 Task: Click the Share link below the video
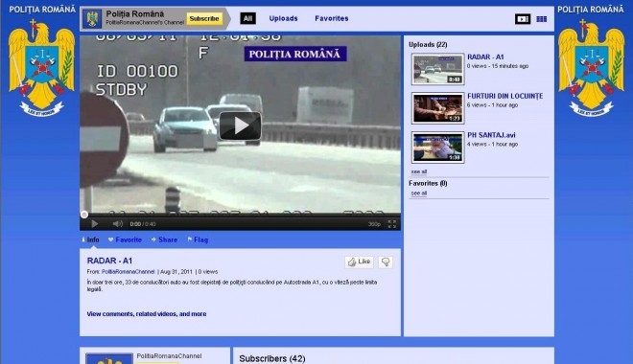(164, 239)
